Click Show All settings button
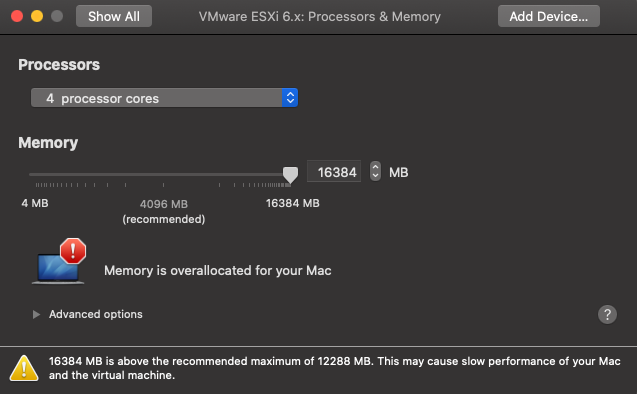 [114, 16]
